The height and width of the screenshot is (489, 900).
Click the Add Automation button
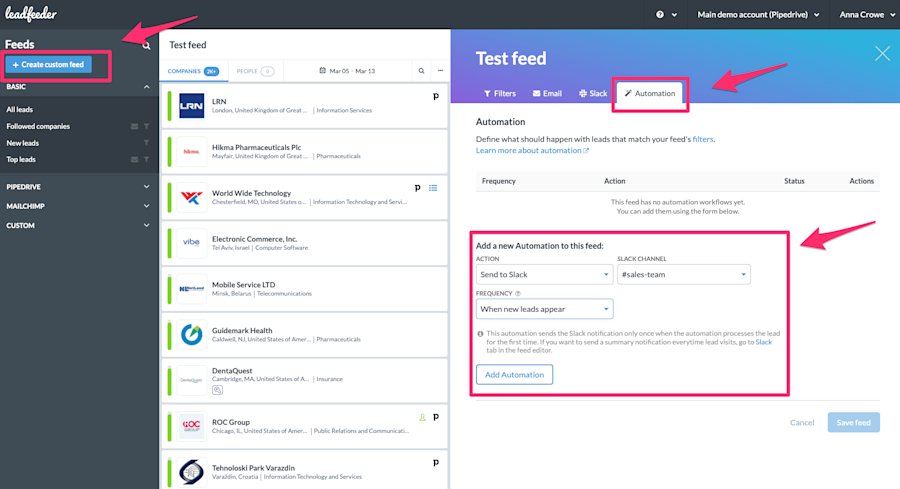pyautogui.click(x=514, y=375)
